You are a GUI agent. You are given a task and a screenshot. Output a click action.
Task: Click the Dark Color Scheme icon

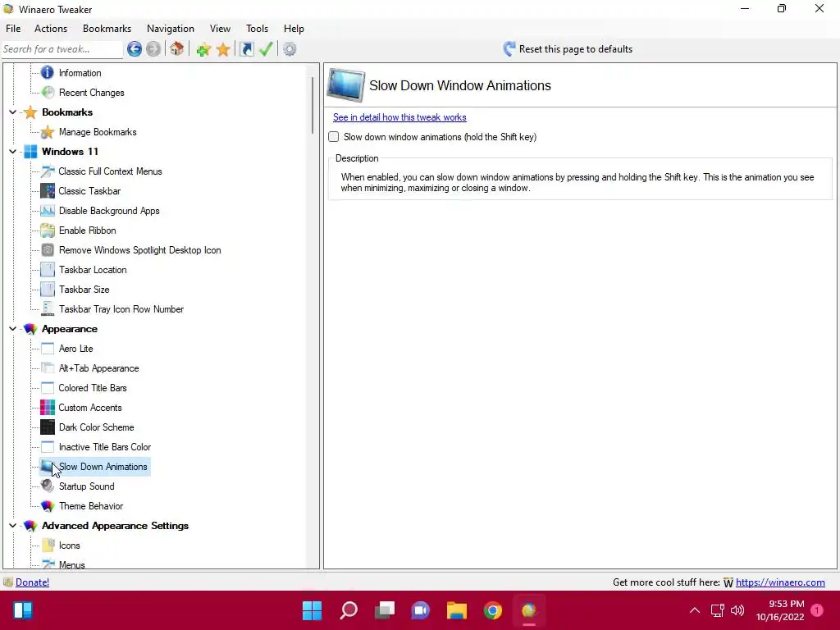tap(48, 427)
